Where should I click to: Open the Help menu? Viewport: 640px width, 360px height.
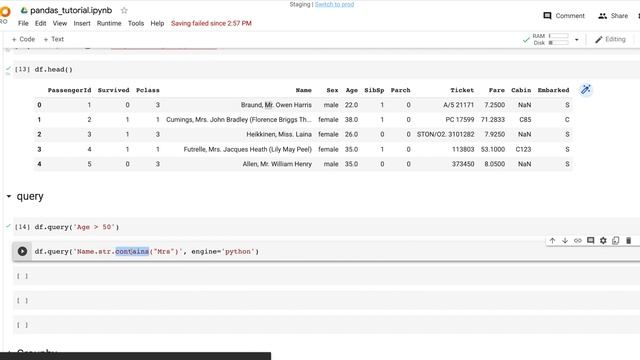point(157,23)
